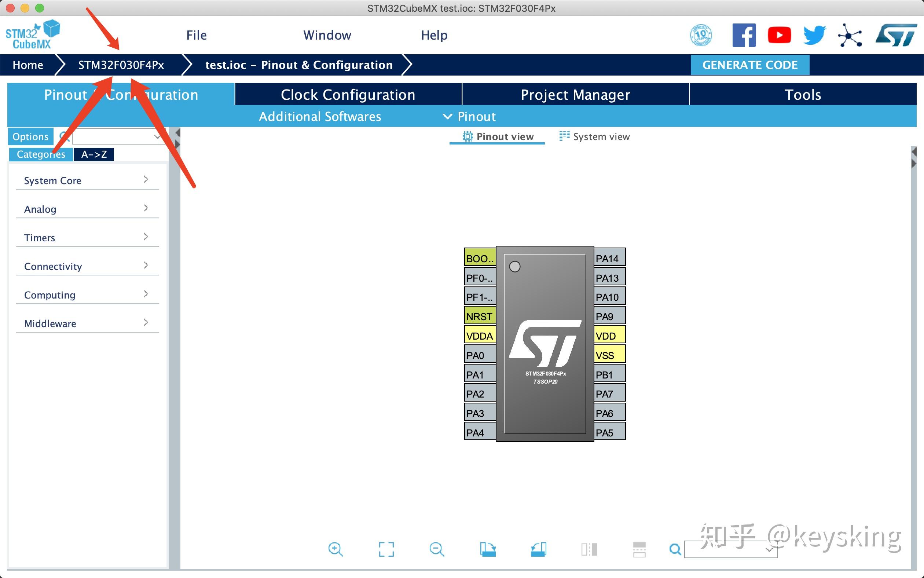This screenshot has width=924, height=578.
Task: Open the Clock Configuration tab
Action: pyautogui.click(x=348, y=94)
